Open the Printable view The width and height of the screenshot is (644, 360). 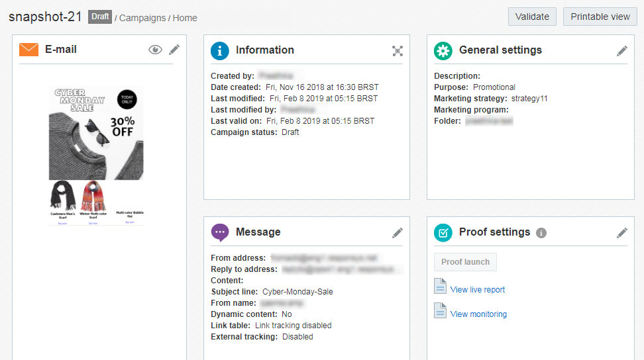tap(600, 17)
